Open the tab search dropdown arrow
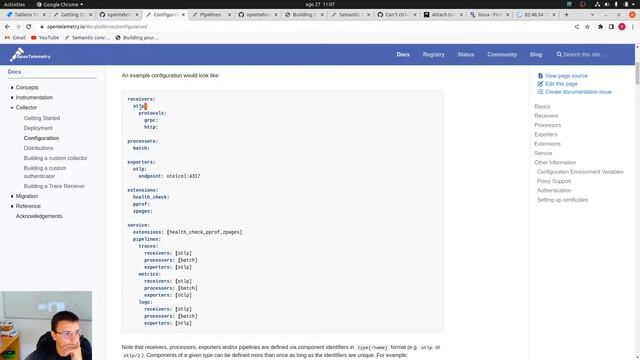The height and width of the screenshot is (360, 640). [592, 14]
